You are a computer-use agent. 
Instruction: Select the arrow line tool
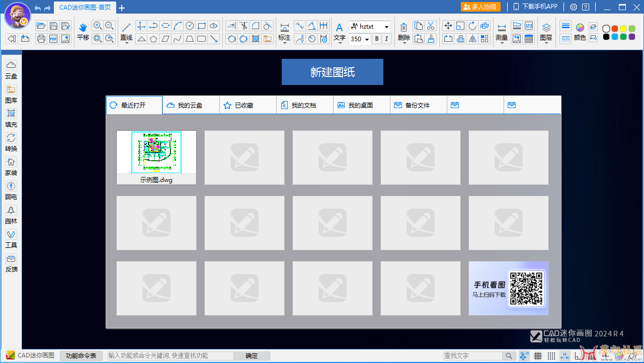214,39
